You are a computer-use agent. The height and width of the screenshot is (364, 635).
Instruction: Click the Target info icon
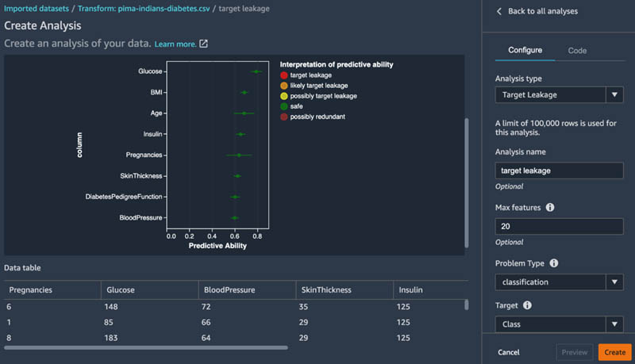pyautogui.click(x=527, y=305)
